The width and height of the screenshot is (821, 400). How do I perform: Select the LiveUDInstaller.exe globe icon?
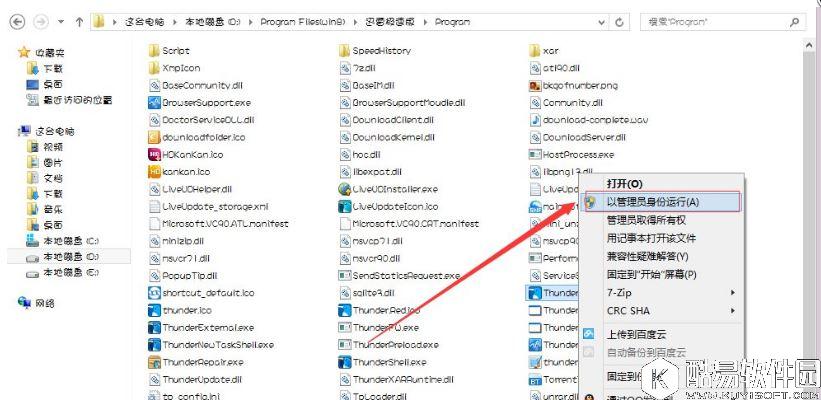(x=345, y=189)
